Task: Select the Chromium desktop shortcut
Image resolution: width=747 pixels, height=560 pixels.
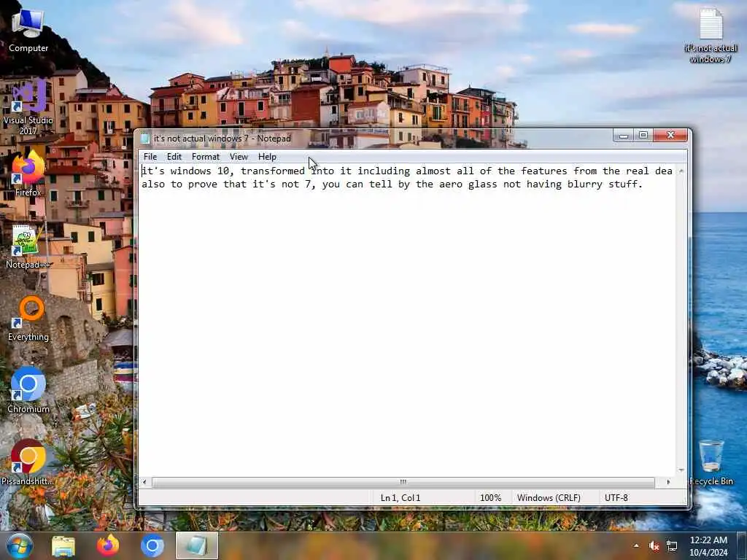Action: pyautogui.click(x=28, y=391)
